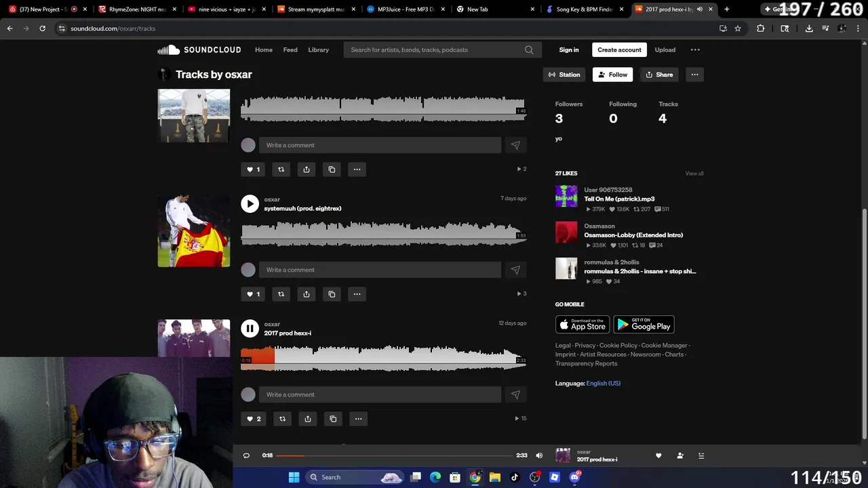
Task: Click the SoundCloud logo
Action: pos(199,49)
